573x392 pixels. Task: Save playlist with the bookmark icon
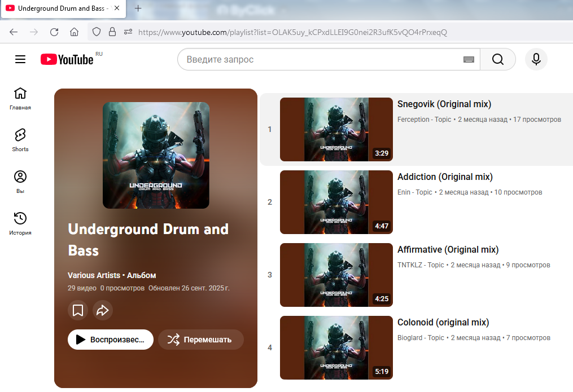tap(78, 310)
